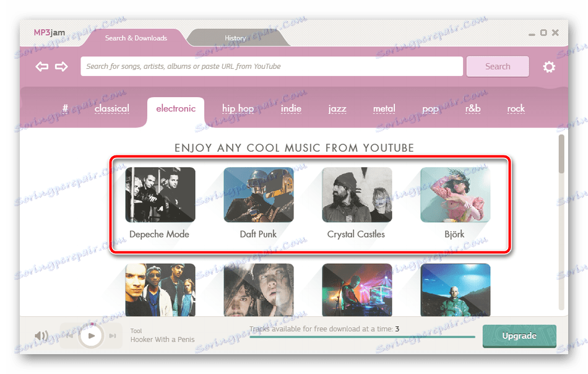Open the Björk thumbnail
588x374 pixels.
[x=456, y=194]
